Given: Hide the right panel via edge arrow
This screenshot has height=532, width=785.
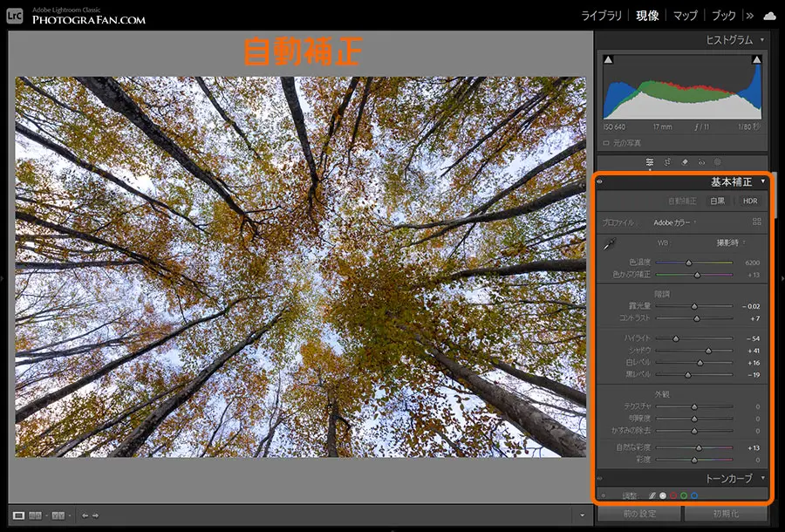Looking at the screenshot, I should tap(782, 278).
